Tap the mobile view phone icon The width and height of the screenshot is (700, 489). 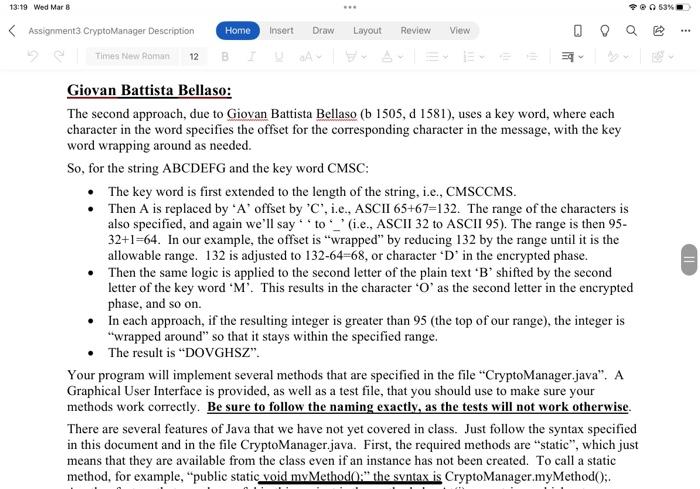(x=578, y=30)
